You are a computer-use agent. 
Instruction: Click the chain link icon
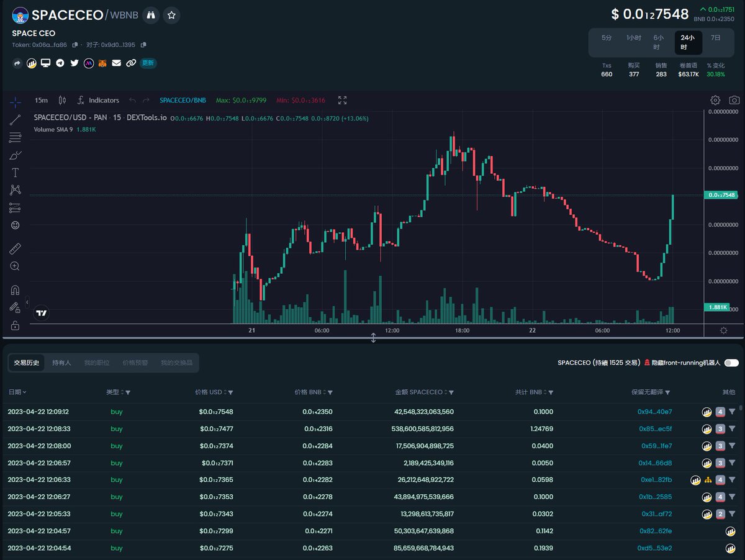pyautogui.click(x=131, y=63)
